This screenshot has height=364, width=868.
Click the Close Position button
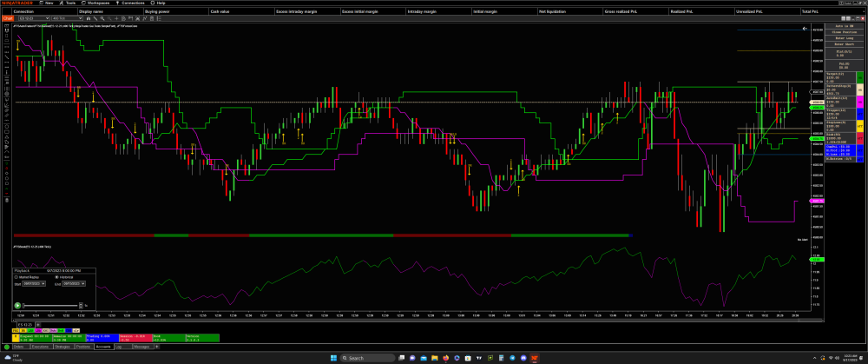tap(838, 33)
